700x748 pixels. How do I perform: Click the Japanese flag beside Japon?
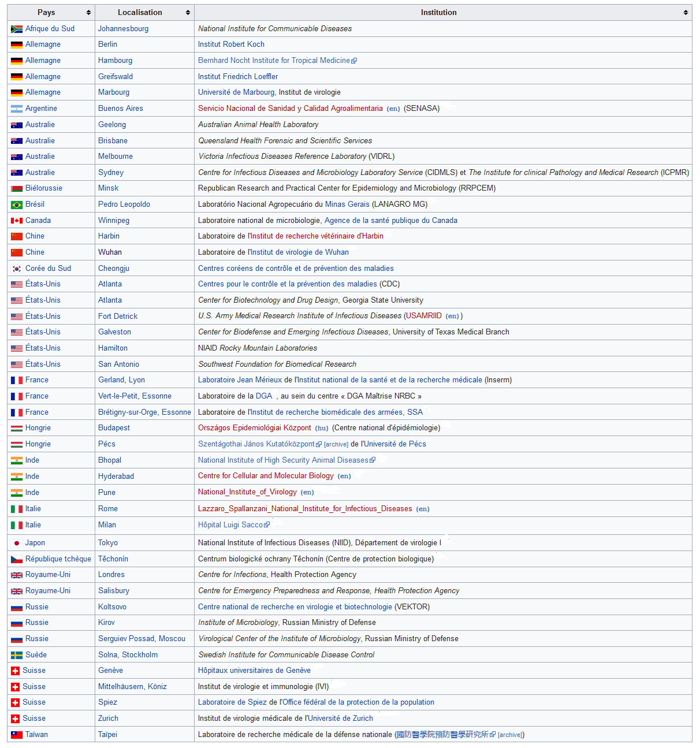coord(17,543)
